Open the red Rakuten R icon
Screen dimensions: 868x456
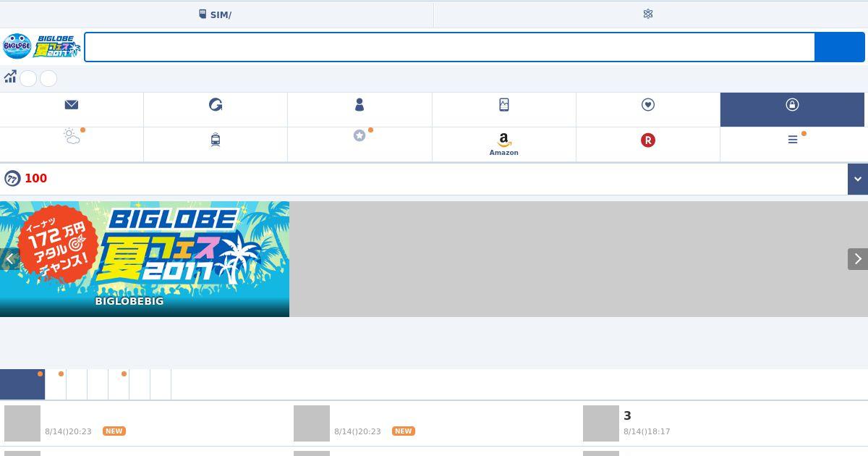click(x=648, y=140)
